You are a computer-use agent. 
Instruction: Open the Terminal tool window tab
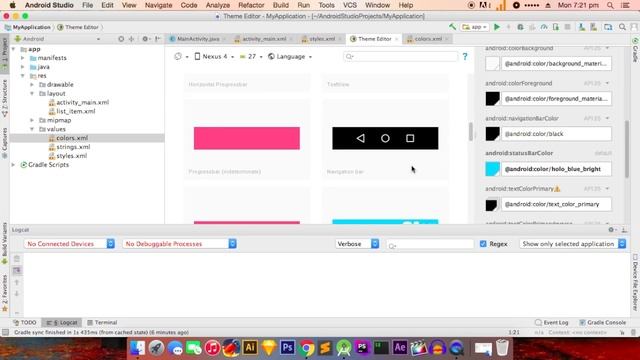tap(102, 322)
